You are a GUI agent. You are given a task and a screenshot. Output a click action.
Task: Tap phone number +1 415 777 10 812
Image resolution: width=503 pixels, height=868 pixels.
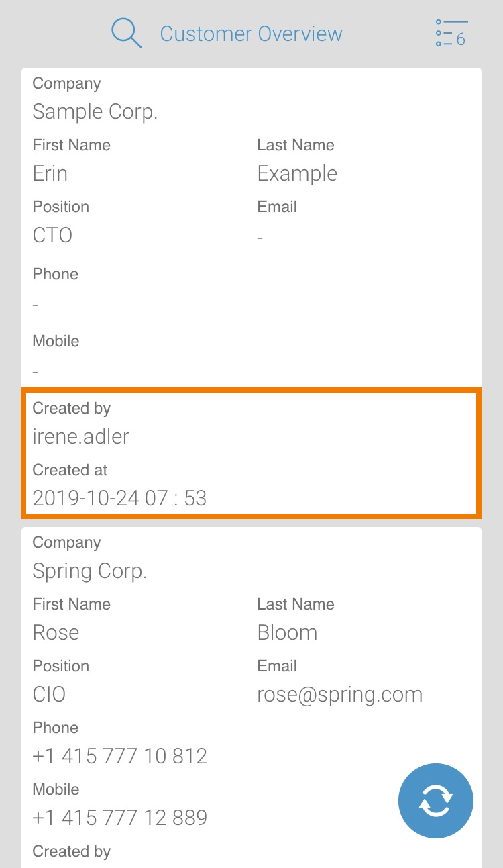pos(120,756)
